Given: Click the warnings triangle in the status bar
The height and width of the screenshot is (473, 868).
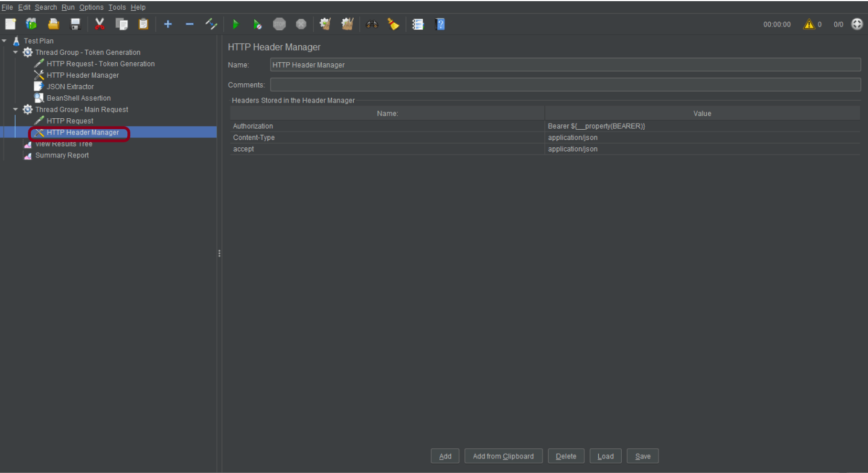Looking at the screenshot, I should pyautogui.click(x=809, y=24).
